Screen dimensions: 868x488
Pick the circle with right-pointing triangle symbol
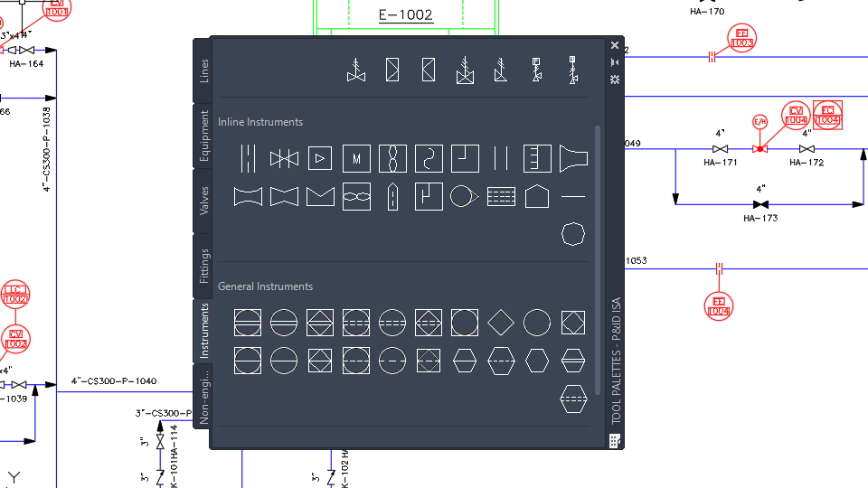[465, 196]
